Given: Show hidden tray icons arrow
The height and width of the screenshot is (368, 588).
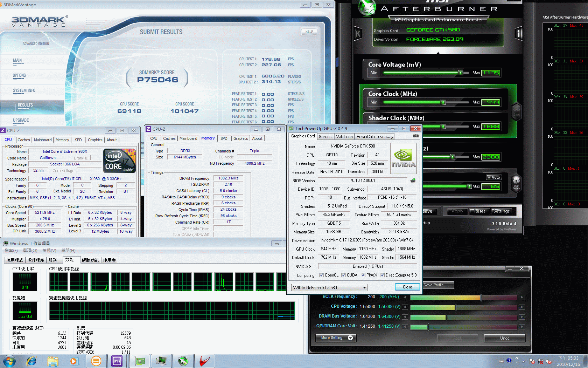Looking at the screenshot, I should (523, 361).
